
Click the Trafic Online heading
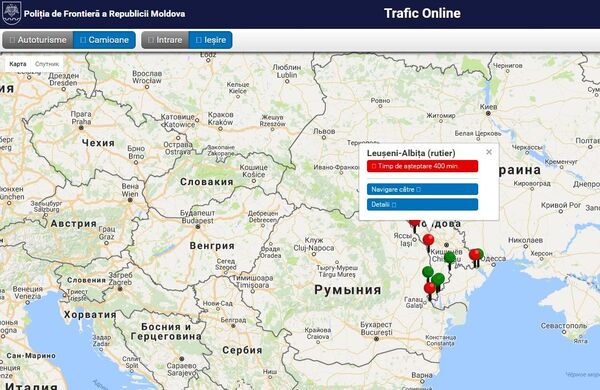(x=422, y=13)
